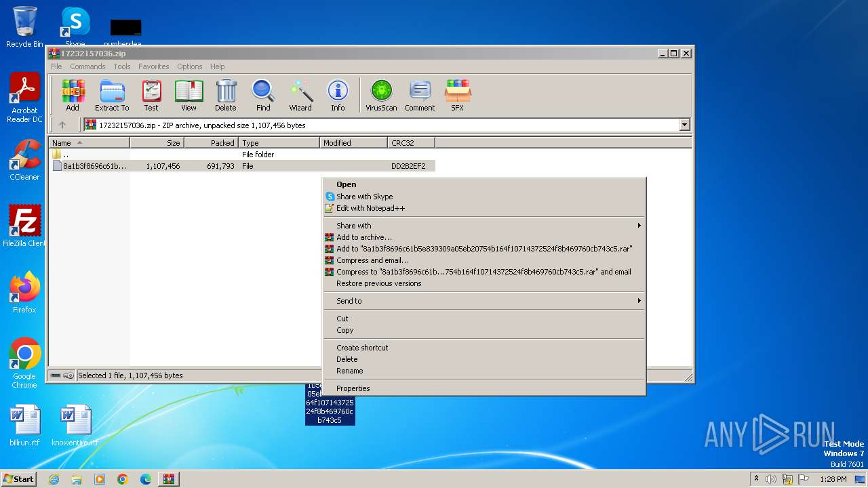Viewport: 868px width, 488px height.
Task: Expand the Send to submenu
Action: tap(484, 301)
